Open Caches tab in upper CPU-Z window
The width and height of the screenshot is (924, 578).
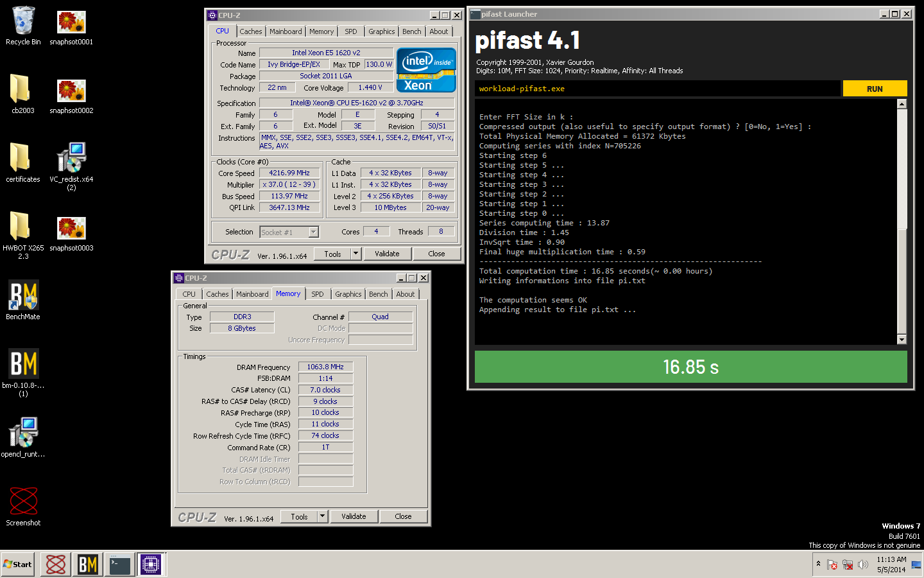click(x=251, y=31)
